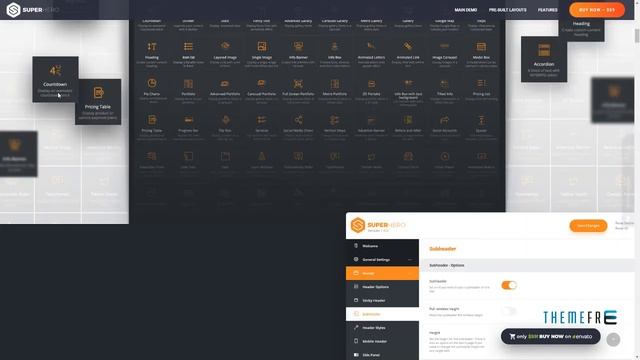The height and width of the screenshot is (360, 640).
Task: Select the highlighted orange Header sidebar item
Action: point(382,273)
